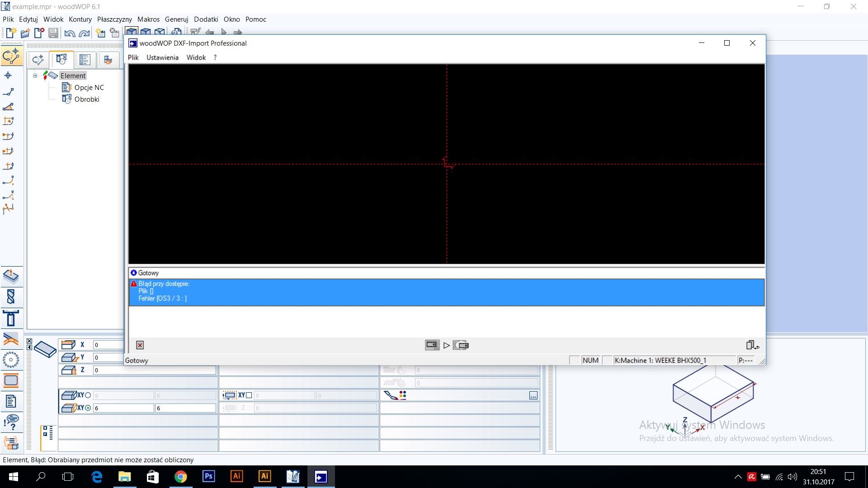Show hidden system tray icons

click(738, 477)
